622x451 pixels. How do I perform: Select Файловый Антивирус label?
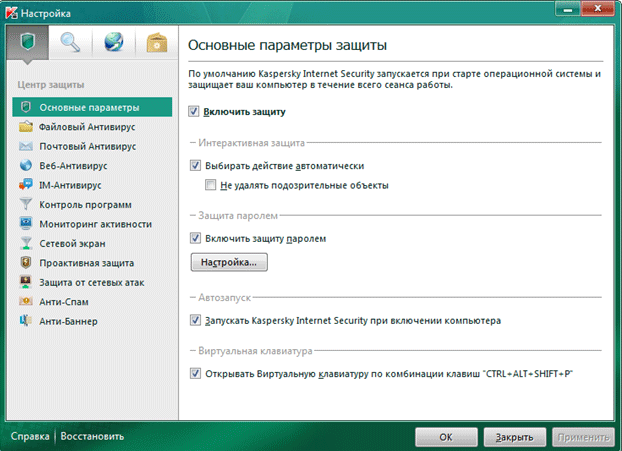tap(87, 127)
